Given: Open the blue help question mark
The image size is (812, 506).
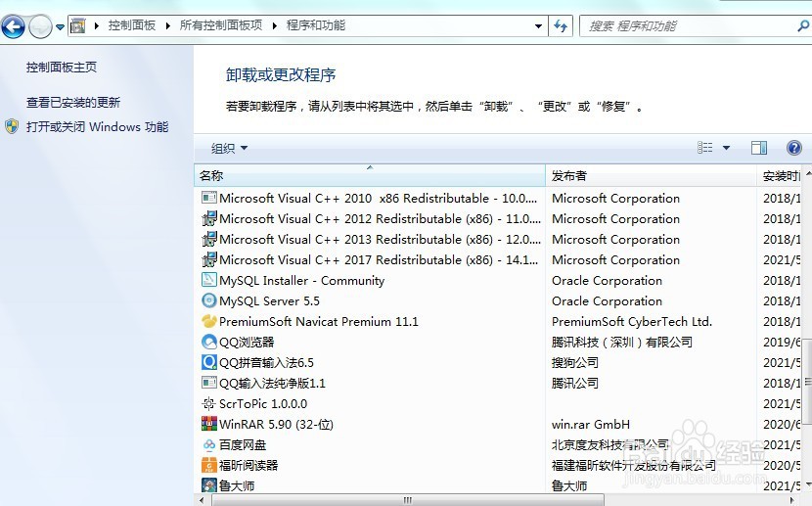Looking at the screenshot, I should coord(793,148).
